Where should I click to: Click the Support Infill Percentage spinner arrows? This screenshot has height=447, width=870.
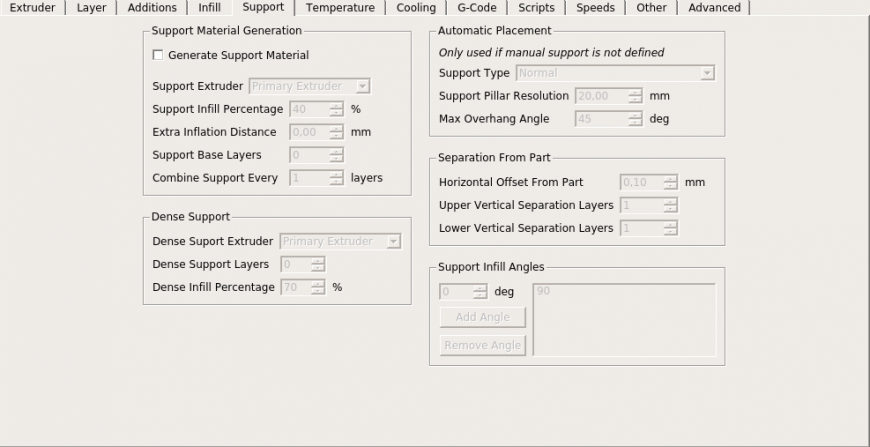point(336,109)
